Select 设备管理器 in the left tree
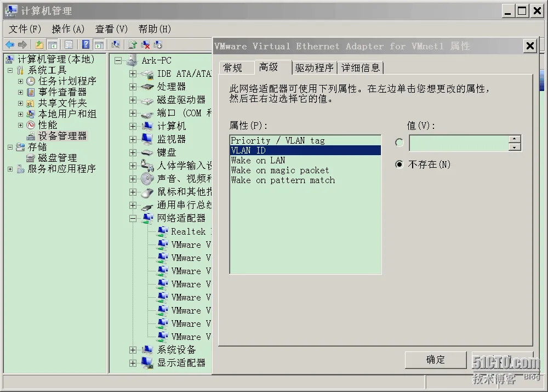 62,136
